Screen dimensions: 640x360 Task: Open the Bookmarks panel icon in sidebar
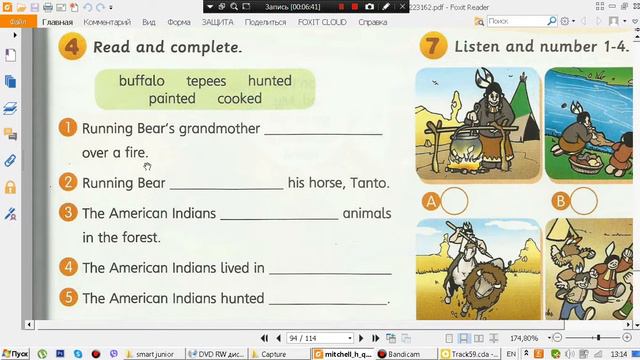tap(10, 55)
